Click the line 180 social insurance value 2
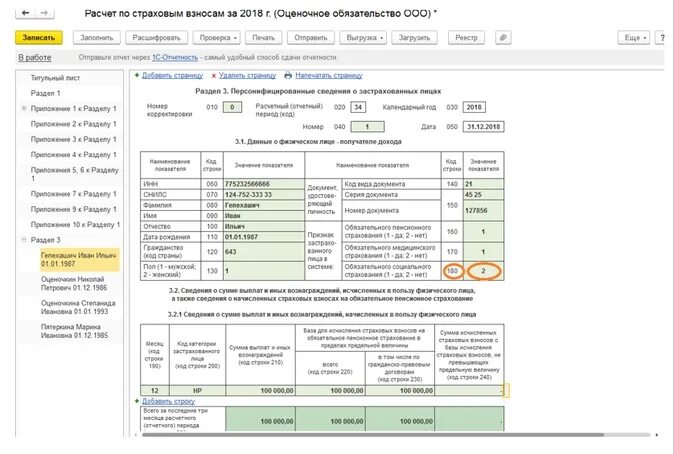Image resolution: width=674 pixels, height=454 pixels. (x=484, y=271)
